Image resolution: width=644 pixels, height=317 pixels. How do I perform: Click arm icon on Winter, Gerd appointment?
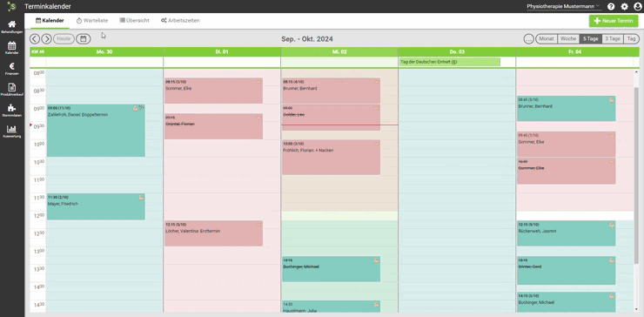tap(612, 260)
